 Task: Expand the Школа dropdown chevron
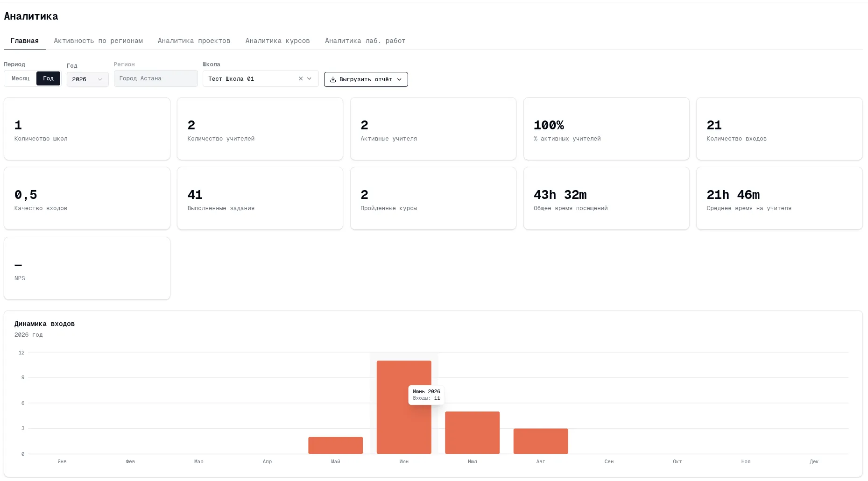(x=309, y=78)
